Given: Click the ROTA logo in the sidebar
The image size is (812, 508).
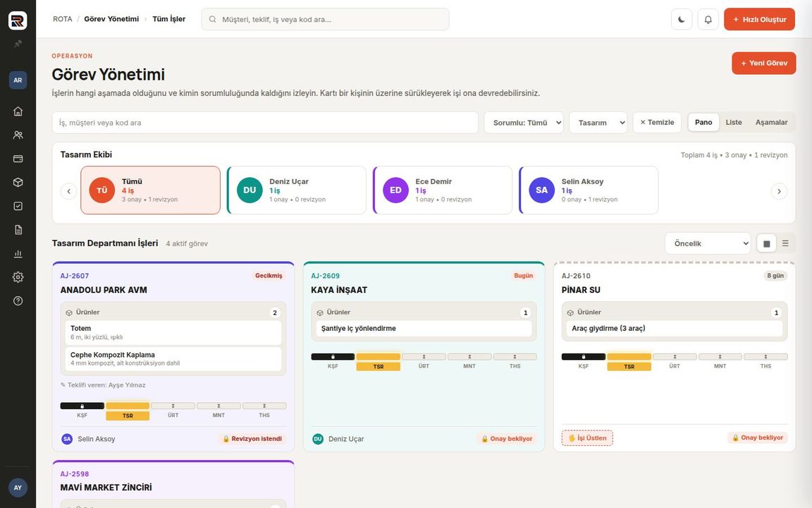Looking at the screenshot, I should click(18, 20).
